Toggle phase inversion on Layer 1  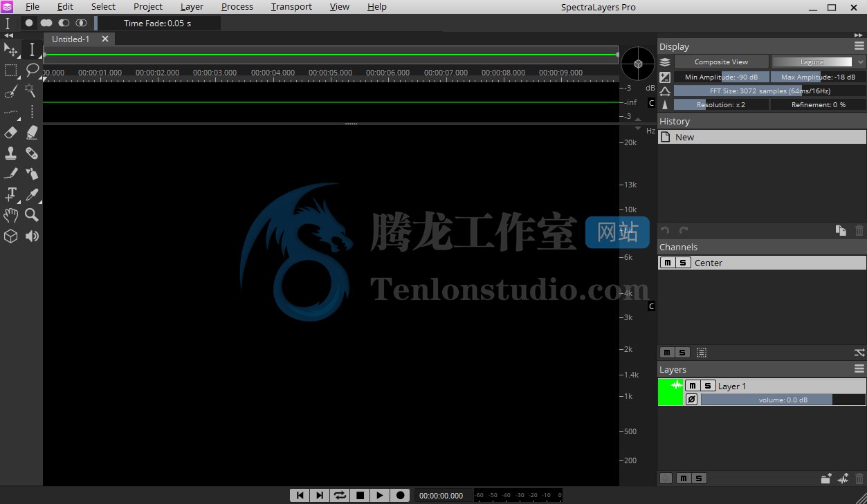click(x=691, y=400)
